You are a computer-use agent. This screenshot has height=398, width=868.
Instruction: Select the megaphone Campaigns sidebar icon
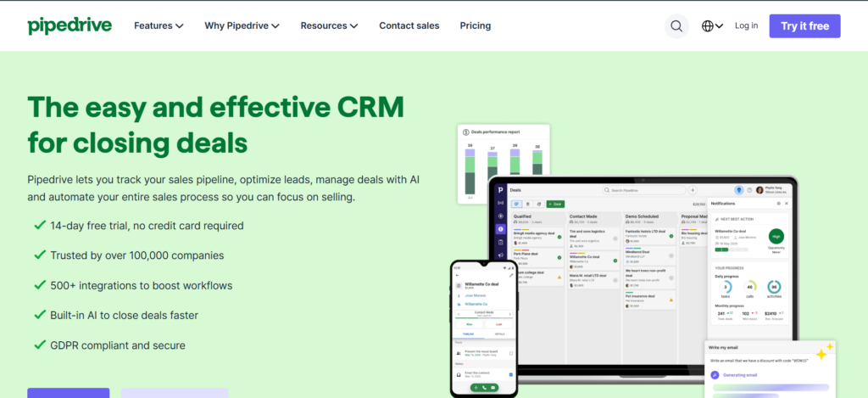click(500, 255)
